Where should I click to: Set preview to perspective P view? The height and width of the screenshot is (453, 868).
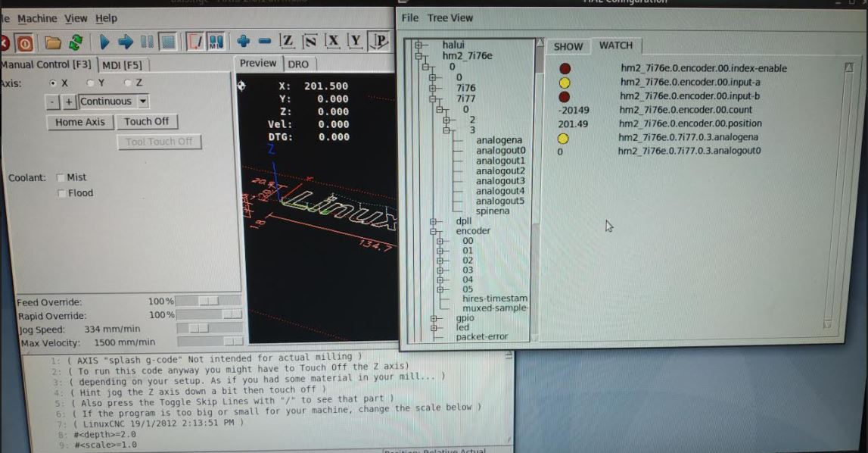pos(380,41)
